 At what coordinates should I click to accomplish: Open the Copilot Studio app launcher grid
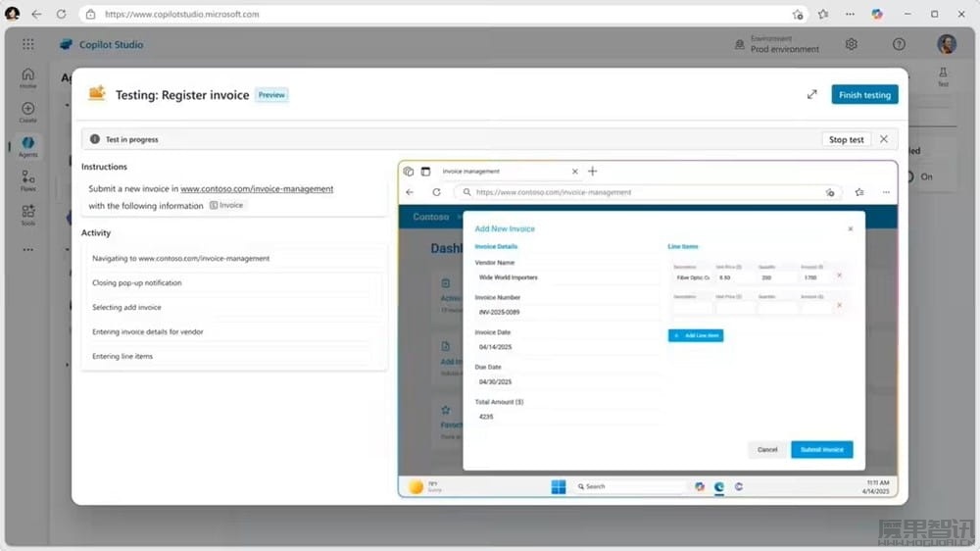point(27,44)
